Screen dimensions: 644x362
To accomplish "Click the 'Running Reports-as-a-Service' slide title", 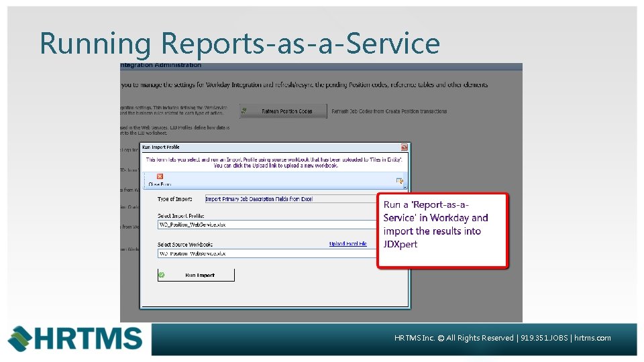I will [239, 44].
